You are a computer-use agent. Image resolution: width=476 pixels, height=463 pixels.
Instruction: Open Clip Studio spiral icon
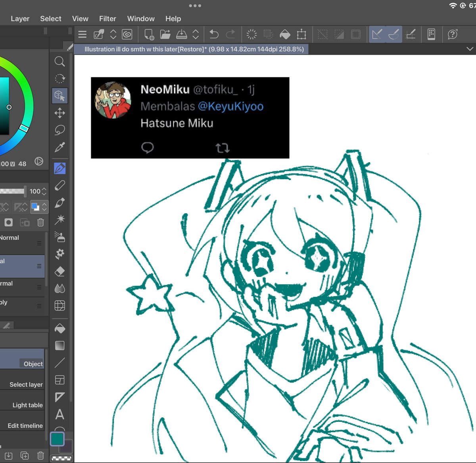[x=127, y=34]
